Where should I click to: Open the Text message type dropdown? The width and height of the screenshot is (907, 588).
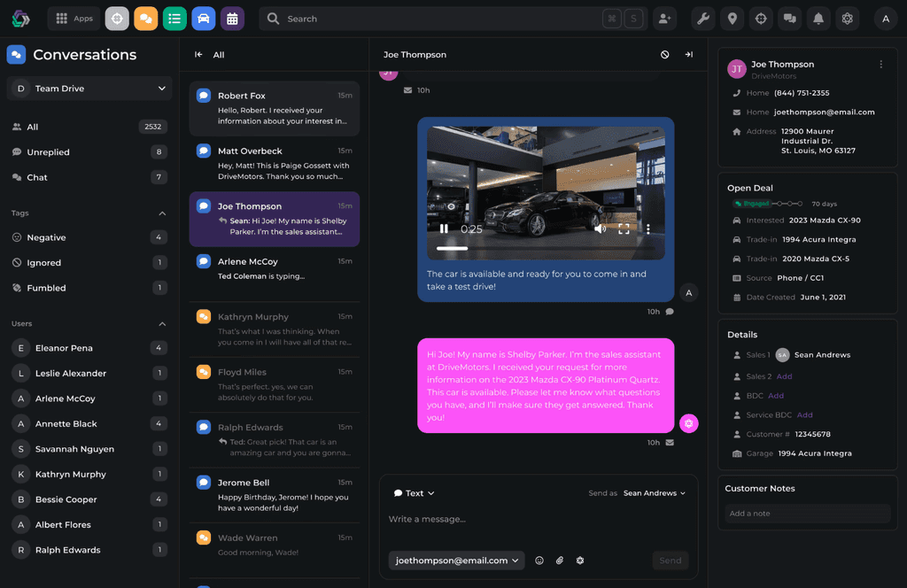413,493
